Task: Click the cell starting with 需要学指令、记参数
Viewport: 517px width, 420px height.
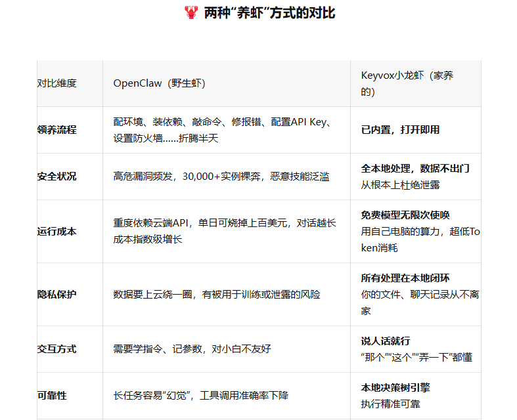Action: [x=191, y=349]
